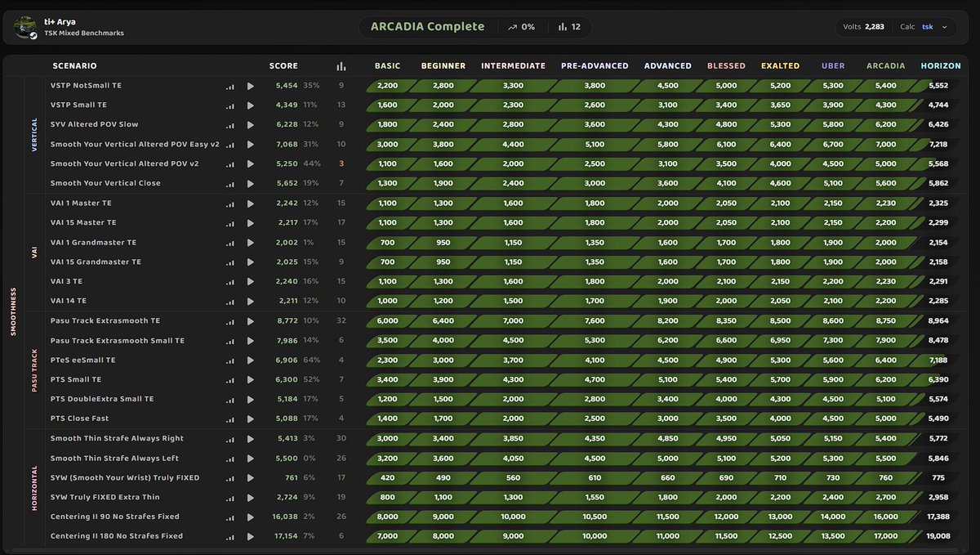Viewport: 980px width, 555px height.
Task: Click the trending arrow 0% indicator
Action: click(521, 27)
